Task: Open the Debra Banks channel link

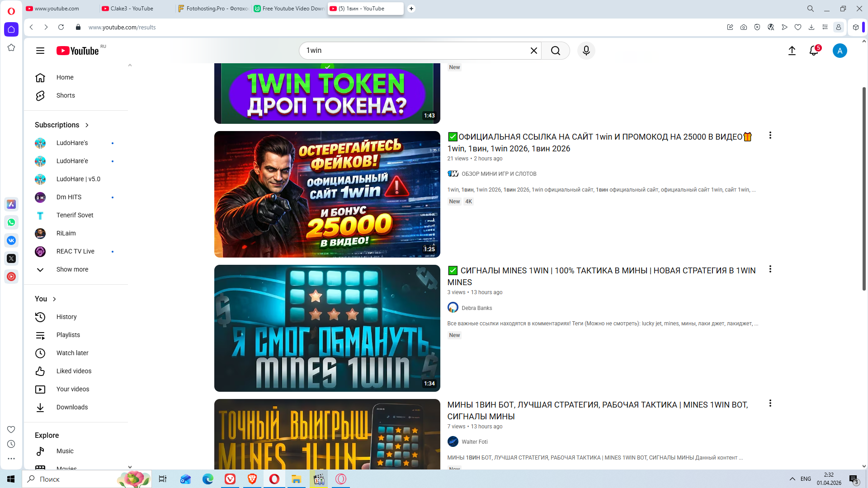Action: point(476,308)
